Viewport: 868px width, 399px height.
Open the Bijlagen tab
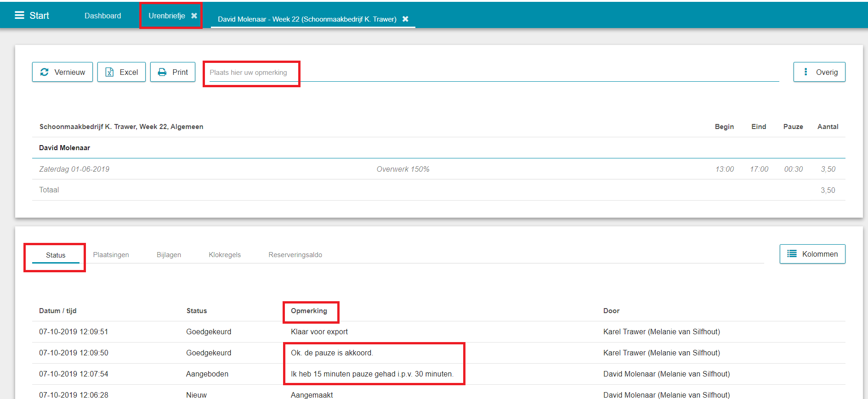169,255
